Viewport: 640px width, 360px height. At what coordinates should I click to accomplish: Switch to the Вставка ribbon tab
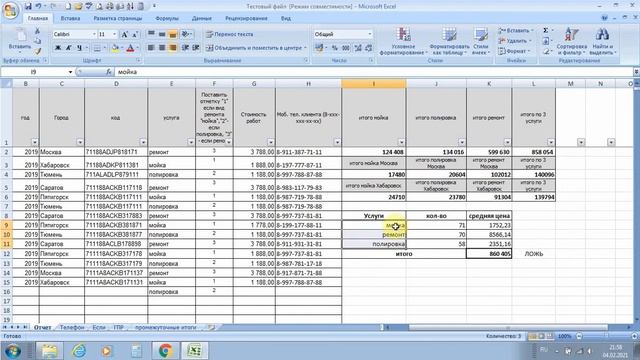70,18
